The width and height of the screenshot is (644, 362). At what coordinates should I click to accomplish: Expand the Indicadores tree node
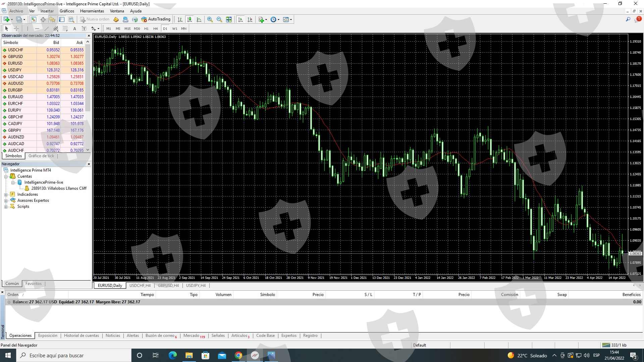click(x=6, y=194)
